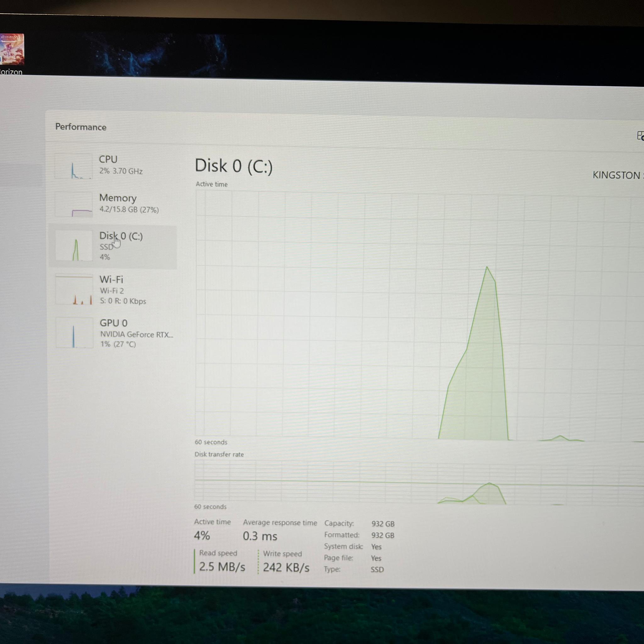This screenshot has width=644, height=644.
Task: Select GPU 0 in the performance sidebar
Action: point(113,333)
